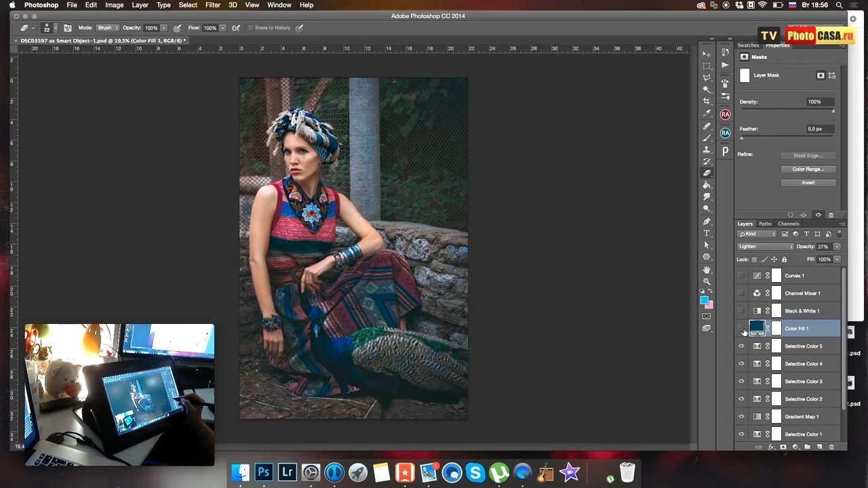Select the Healing Brush tool
This screenshot has width=868, height=488.
pyautogui.click(x=707, y=126)
